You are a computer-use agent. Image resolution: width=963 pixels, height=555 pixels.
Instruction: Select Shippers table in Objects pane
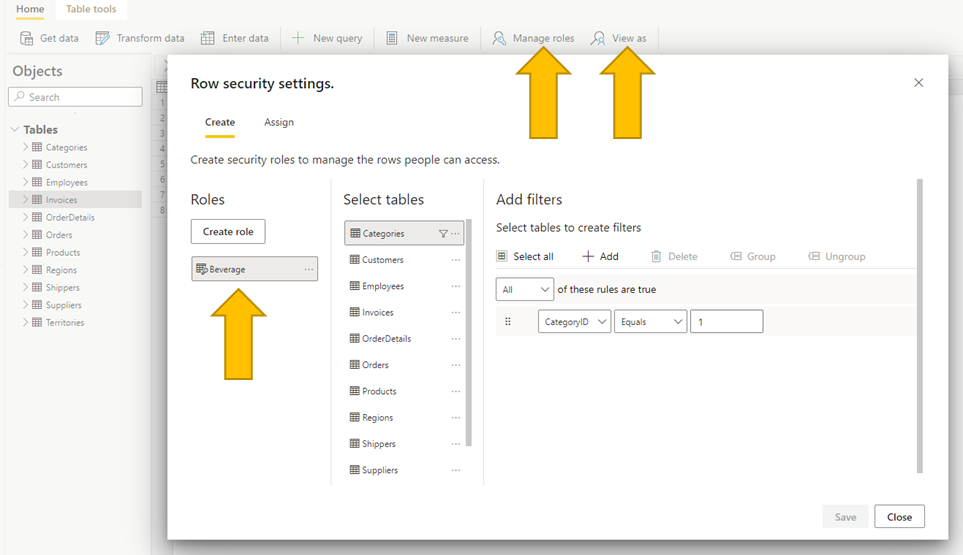coord(62,287)
